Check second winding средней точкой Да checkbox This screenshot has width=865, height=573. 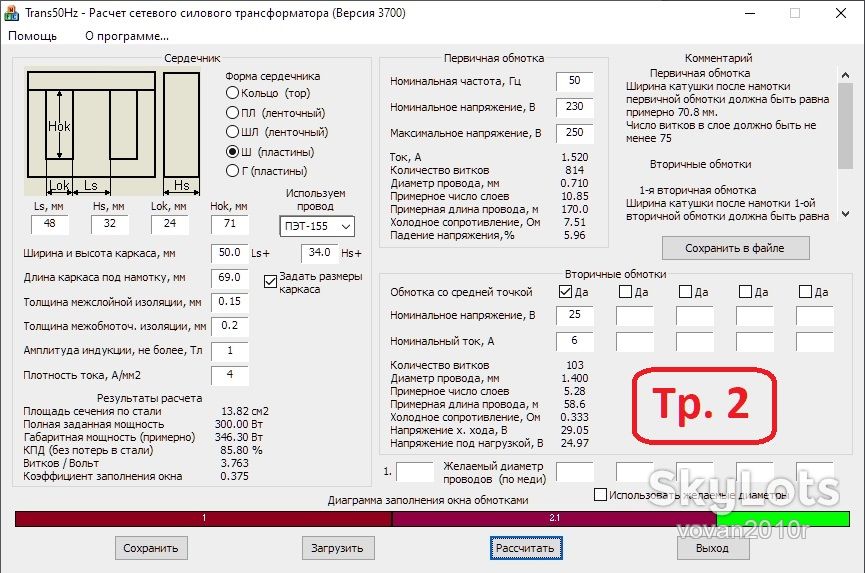[626, 291]
